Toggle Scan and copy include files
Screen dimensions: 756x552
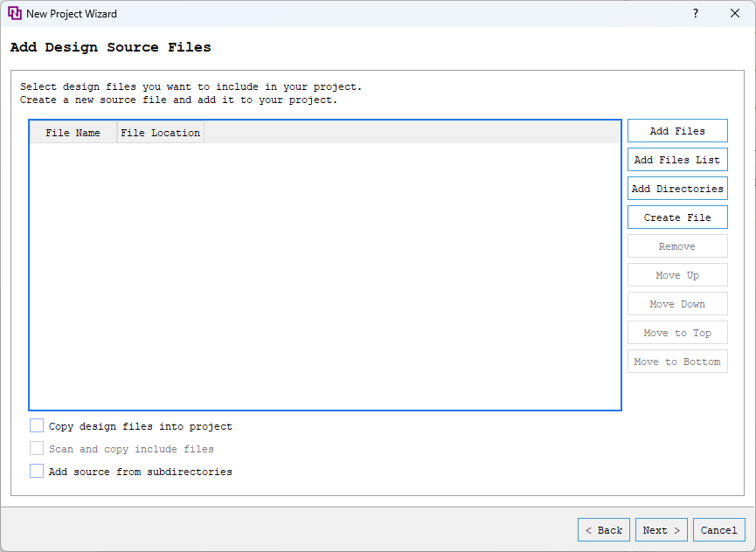click(x=37, y=448)
